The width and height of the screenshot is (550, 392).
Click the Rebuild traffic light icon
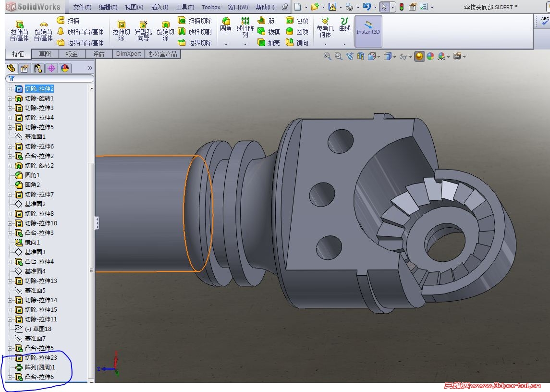pyautogui.click(x=402, y=7)
